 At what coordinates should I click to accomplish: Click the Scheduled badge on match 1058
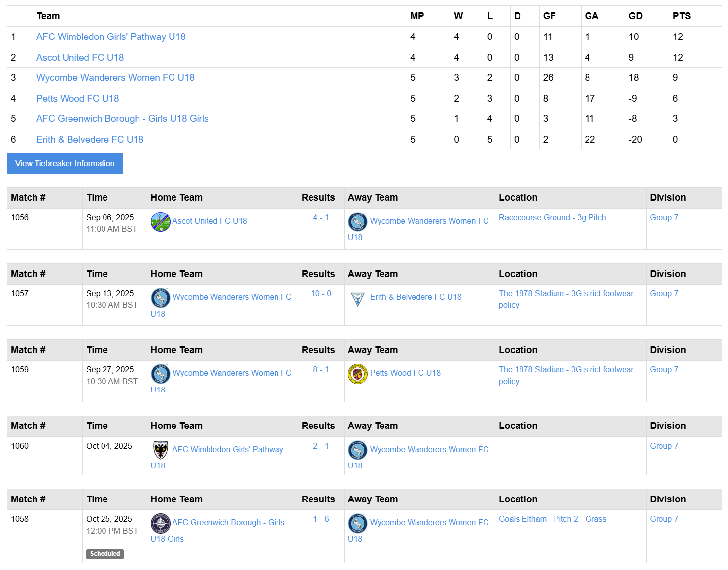pyautogui.click(x=105, y=554)
